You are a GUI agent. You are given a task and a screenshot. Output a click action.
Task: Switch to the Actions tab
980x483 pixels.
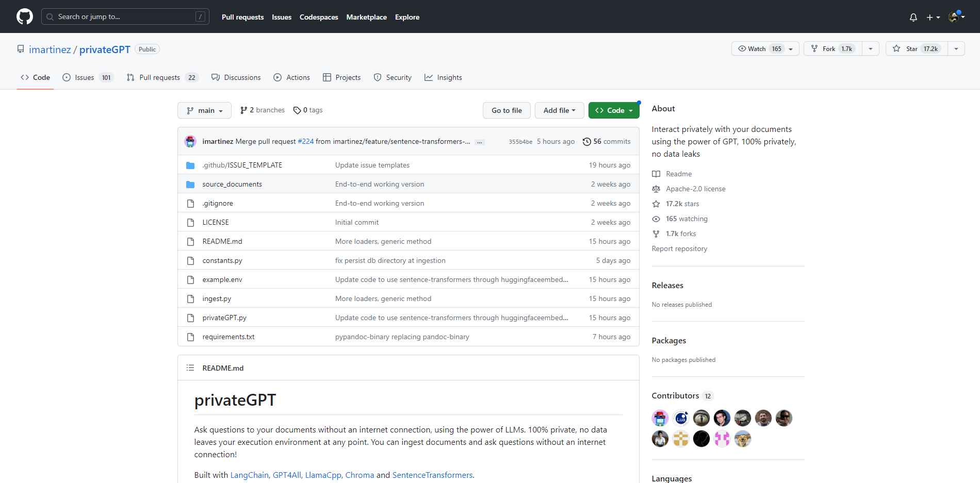click(291, 77)
